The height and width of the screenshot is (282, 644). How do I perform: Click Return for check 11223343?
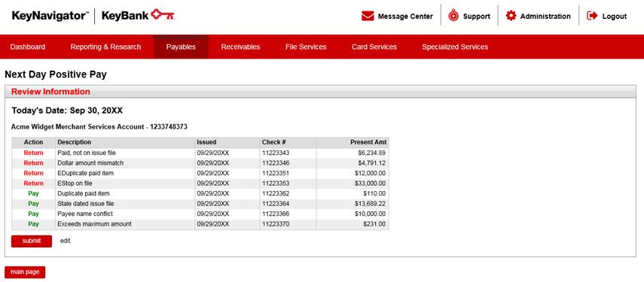[33, 153]
